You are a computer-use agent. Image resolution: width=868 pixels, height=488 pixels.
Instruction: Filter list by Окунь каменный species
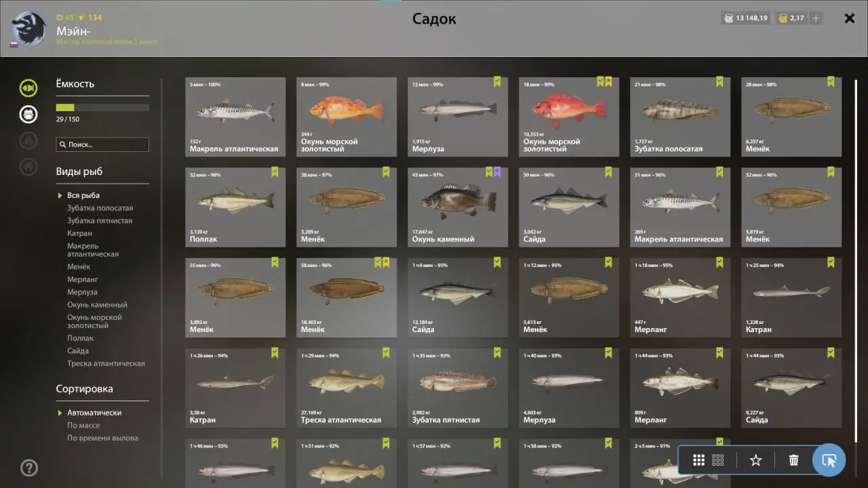coord(97,305)
